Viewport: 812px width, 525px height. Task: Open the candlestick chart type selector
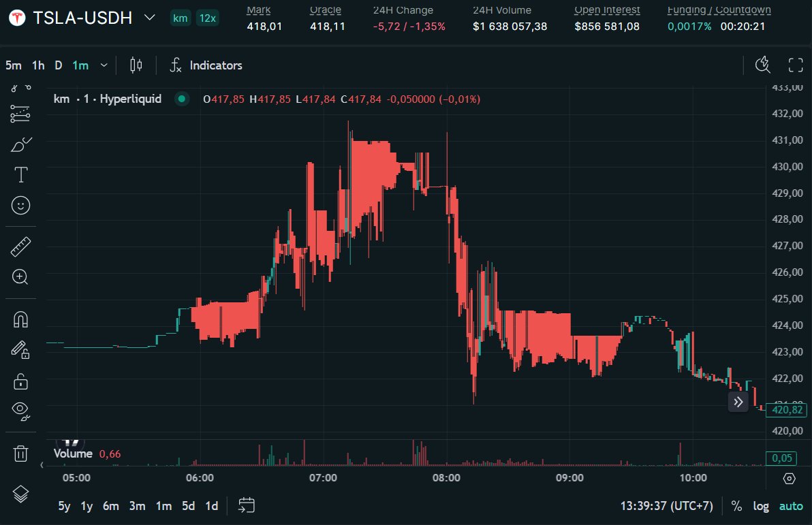[136, 65]
